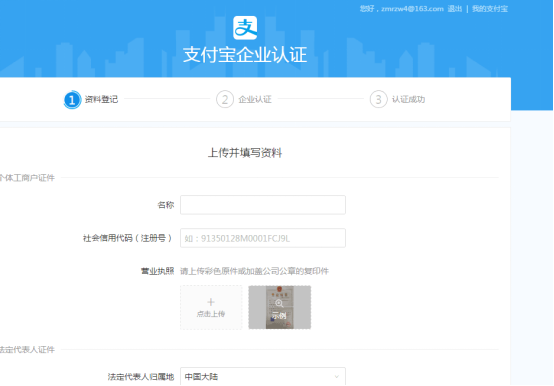Screen dimensions: 554x386
Task: Click the magnifier icon on sample image
Action: pyautogui.click(x=279, y=303)
